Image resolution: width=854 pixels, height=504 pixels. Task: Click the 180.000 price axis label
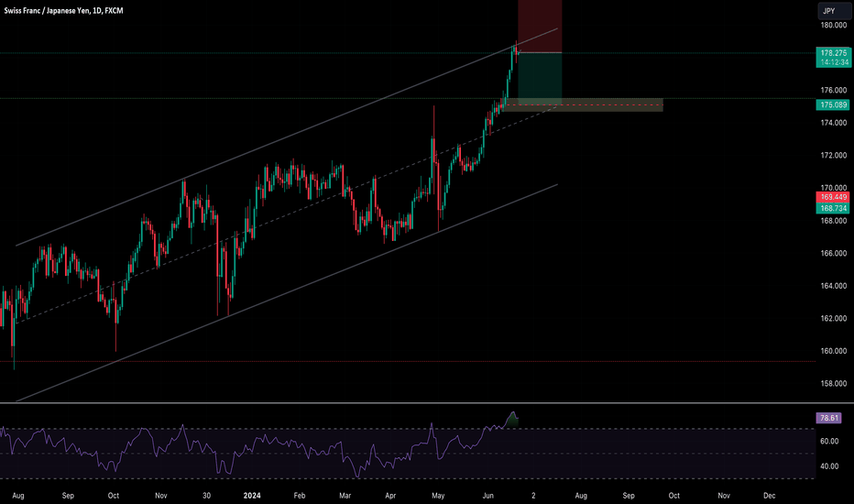point(833,25)
